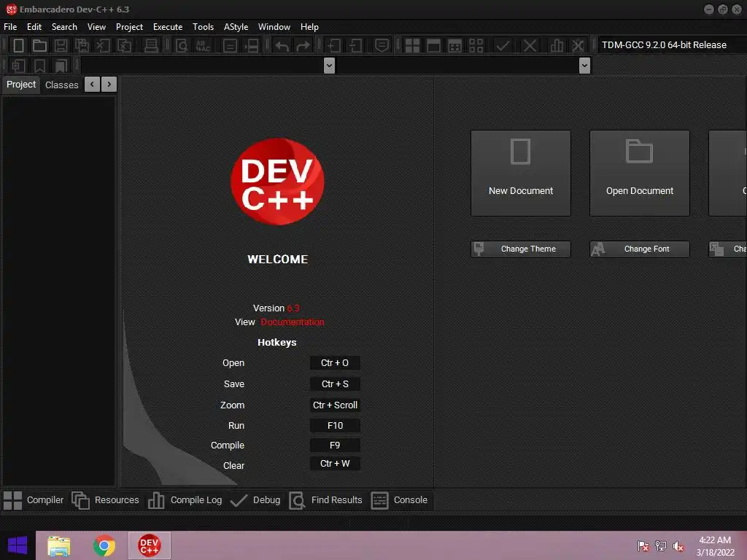Screen dimensions: 747x560
Task: Open the Window menu
Action: [x=274, y=27]
